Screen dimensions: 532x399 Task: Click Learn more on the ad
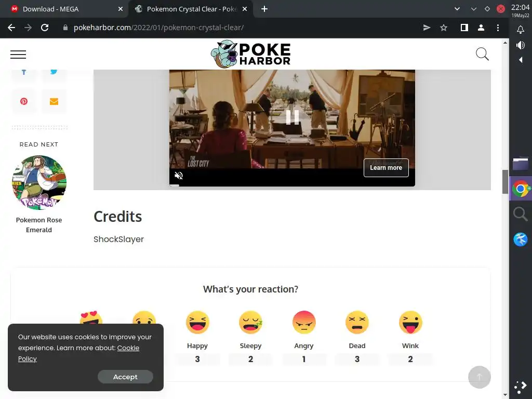(x=386, y=168)
